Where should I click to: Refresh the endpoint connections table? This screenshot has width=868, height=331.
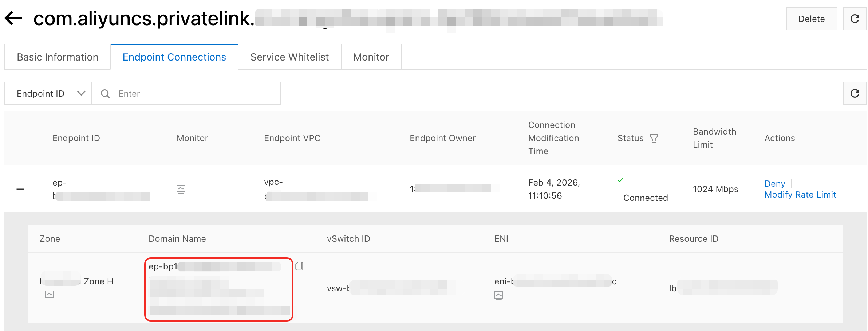pyautogui.click(x=855, y=93)
